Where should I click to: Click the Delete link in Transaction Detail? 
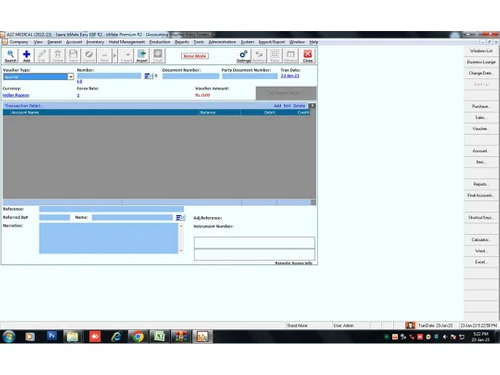tap(299, 106)
